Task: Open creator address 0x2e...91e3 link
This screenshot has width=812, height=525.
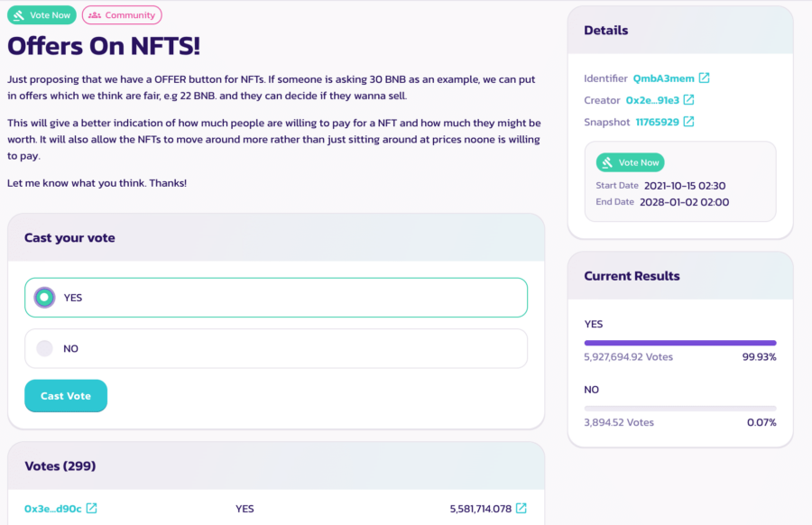Action: coord(651,100)
